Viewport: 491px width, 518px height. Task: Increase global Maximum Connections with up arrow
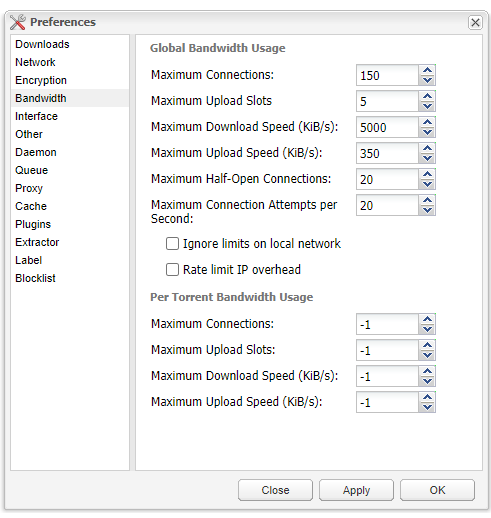pyautogui.click(x=427, y=70)
